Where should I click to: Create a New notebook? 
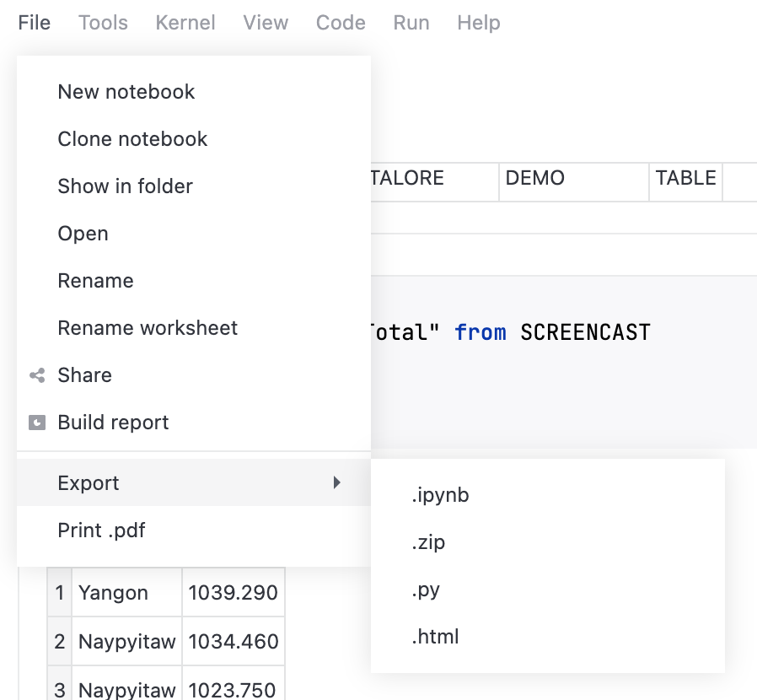tap(126, 92)
